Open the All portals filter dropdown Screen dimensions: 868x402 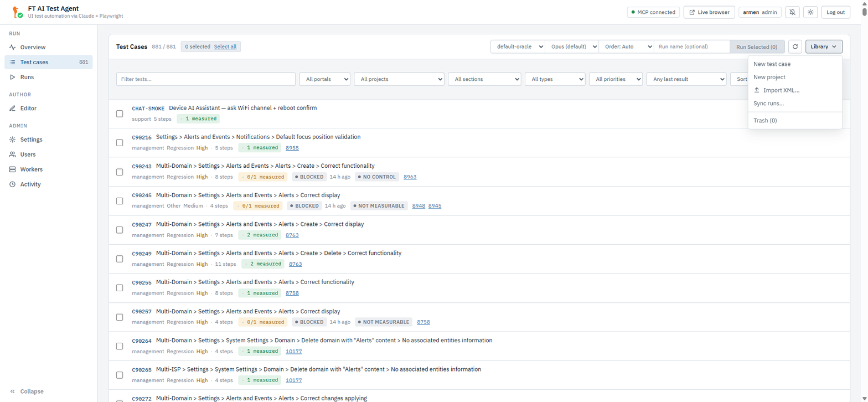(x=325, y=79)
